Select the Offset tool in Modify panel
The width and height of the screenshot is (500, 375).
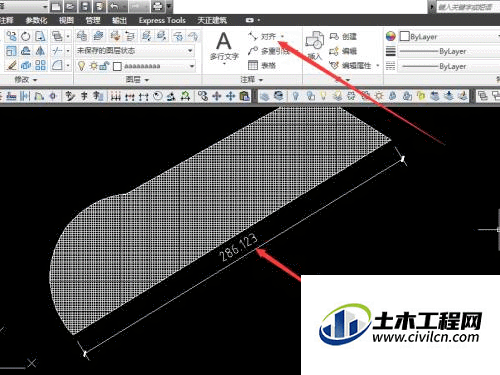pyautogui.click(x=25, y=51)
